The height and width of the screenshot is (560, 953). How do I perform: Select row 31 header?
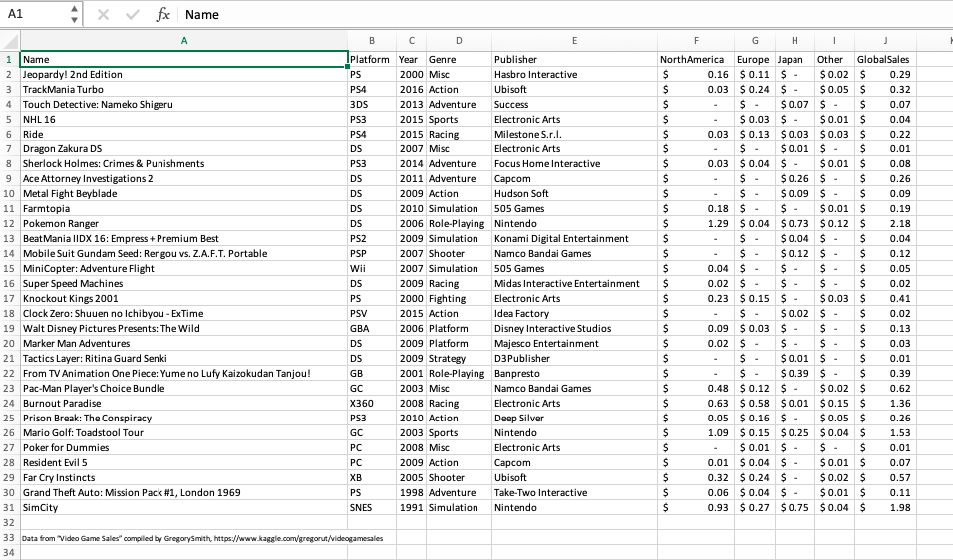pyautogui.click(x=10, y=508)
